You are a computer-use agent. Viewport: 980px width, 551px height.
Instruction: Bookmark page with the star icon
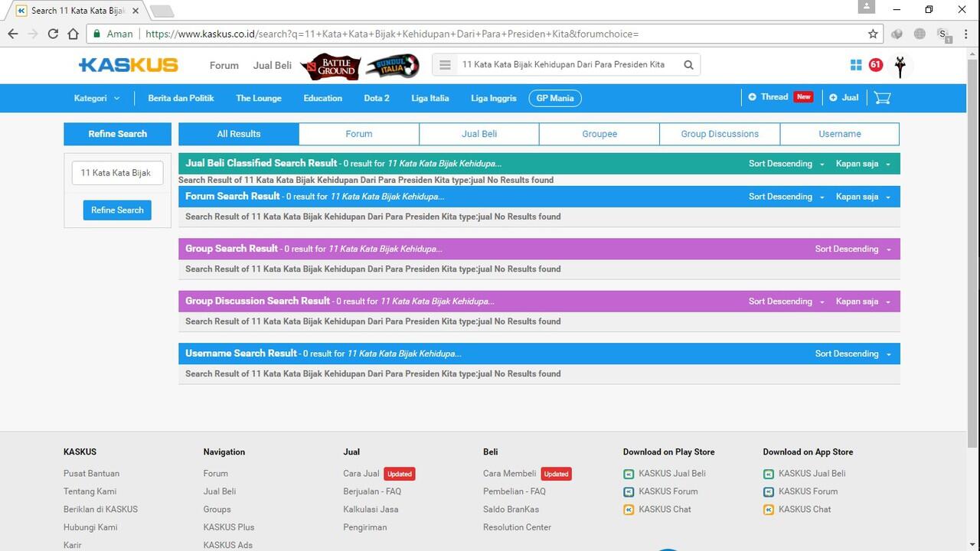(x=873, y=34)
